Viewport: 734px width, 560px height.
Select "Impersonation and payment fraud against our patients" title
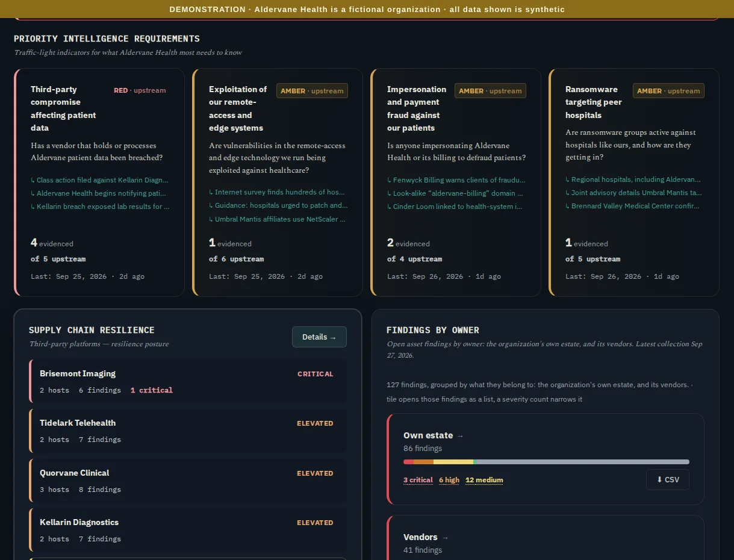coord(417,108)
